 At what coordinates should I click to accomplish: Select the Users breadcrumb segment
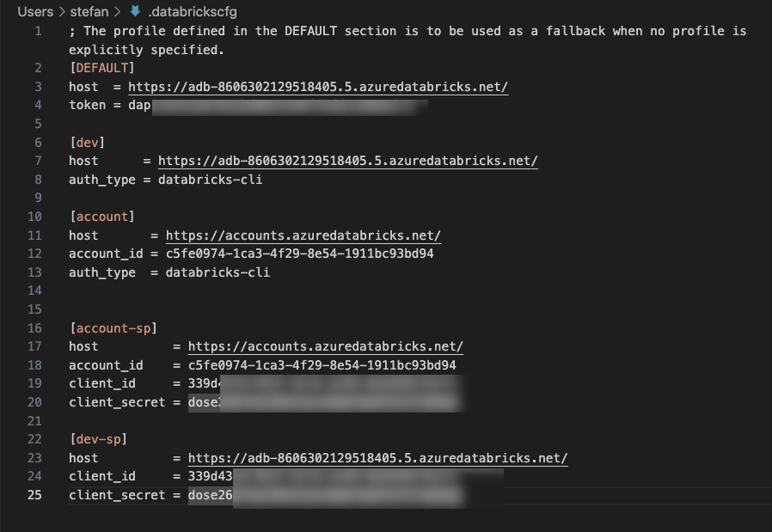[34, 11]
